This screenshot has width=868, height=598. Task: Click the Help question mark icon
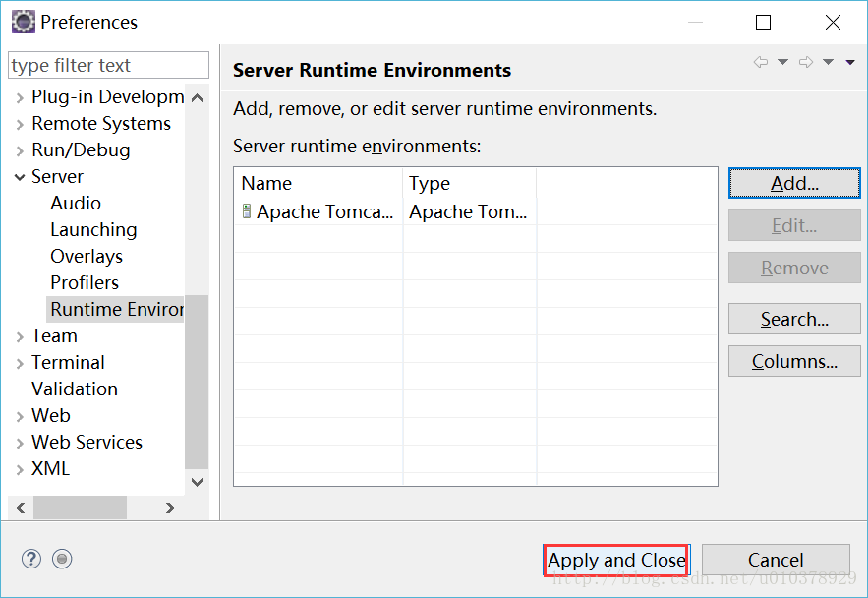(x=31, y=559)
